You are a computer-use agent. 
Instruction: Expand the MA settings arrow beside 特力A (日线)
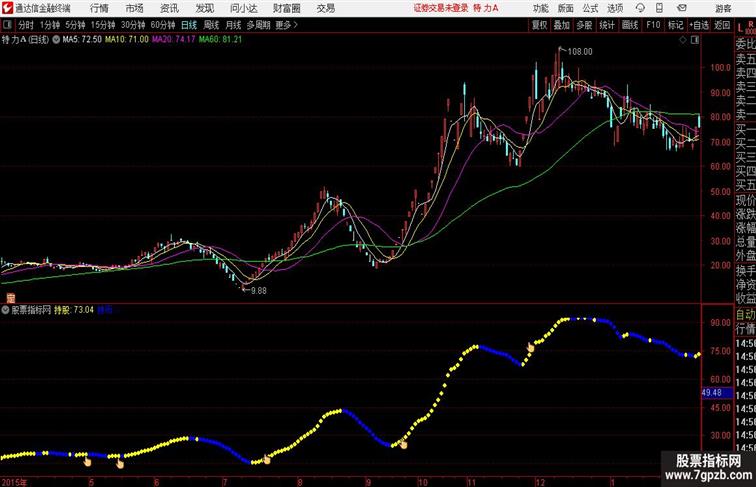(56, 40)
